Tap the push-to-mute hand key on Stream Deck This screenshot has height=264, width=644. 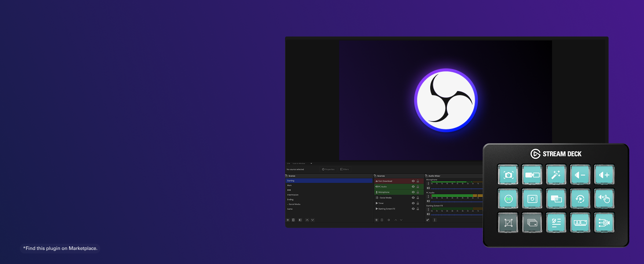click(x=604, y=199)
